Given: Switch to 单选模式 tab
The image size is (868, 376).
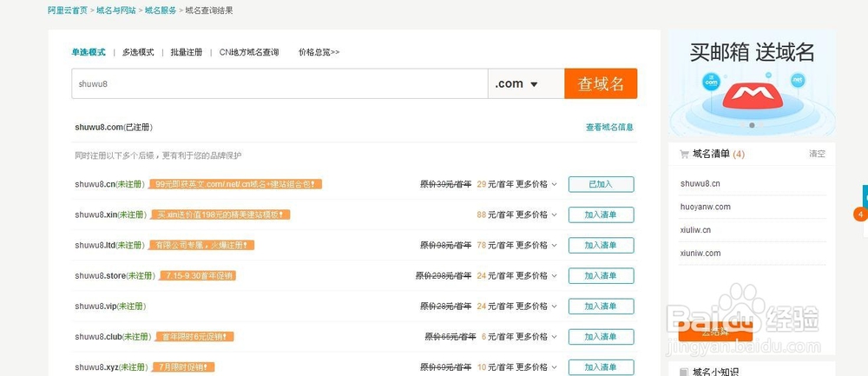Looking at the screenshot, I should (x=88, y=52).
